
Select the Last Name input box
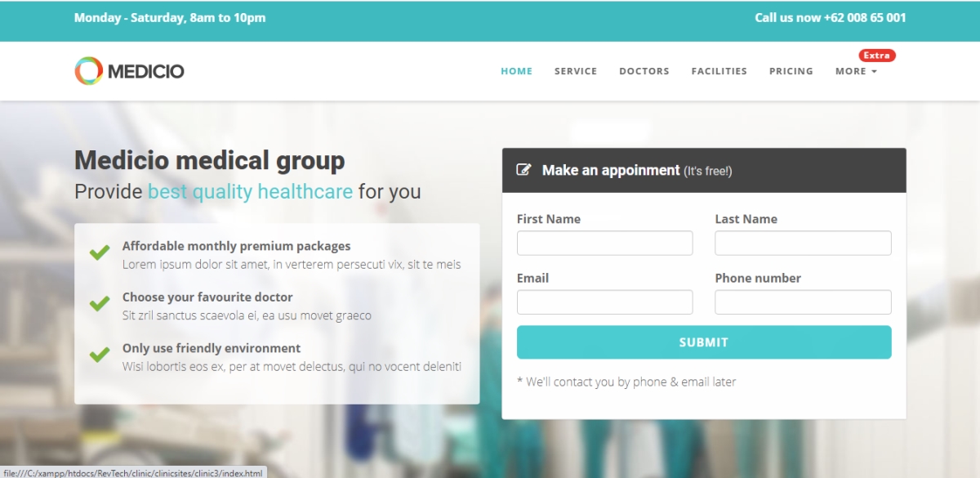(x=804, y=243)
